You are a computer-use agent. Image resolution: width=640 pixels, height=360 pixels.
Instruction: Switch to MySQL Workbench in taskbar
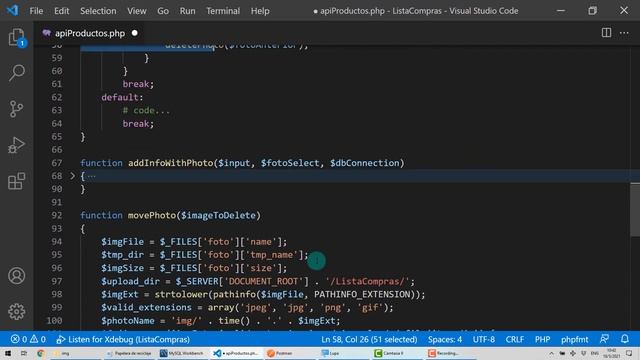182,353
